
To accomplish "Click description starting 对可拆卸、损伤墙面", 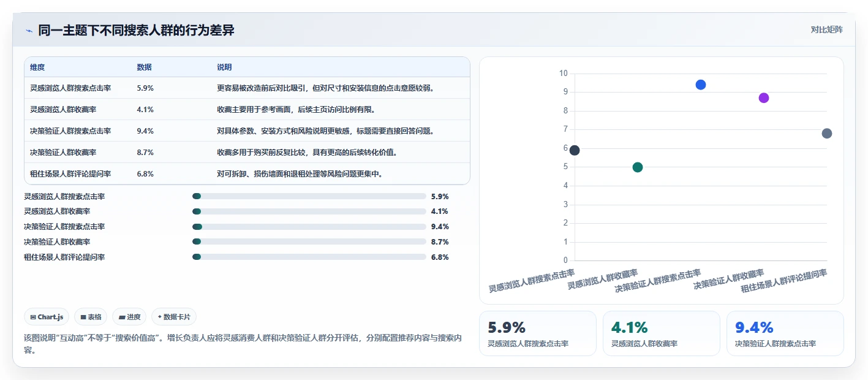I will click(300, 173).
